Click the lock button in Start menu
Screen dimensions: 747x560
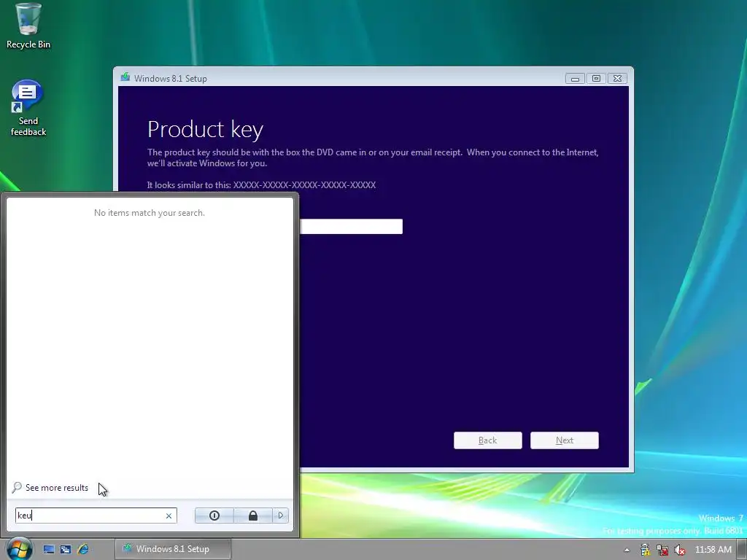pos(253,516)
